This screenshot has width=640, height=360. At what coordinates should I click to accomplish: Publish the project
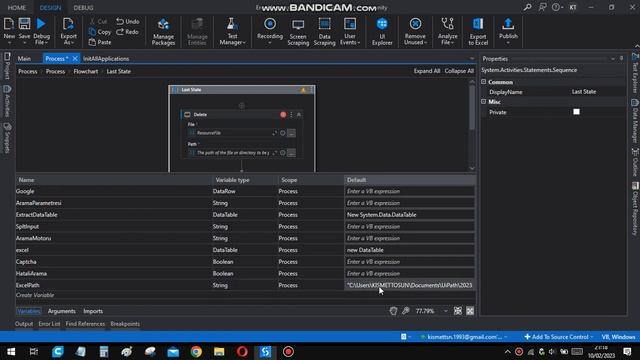point(508,31)
